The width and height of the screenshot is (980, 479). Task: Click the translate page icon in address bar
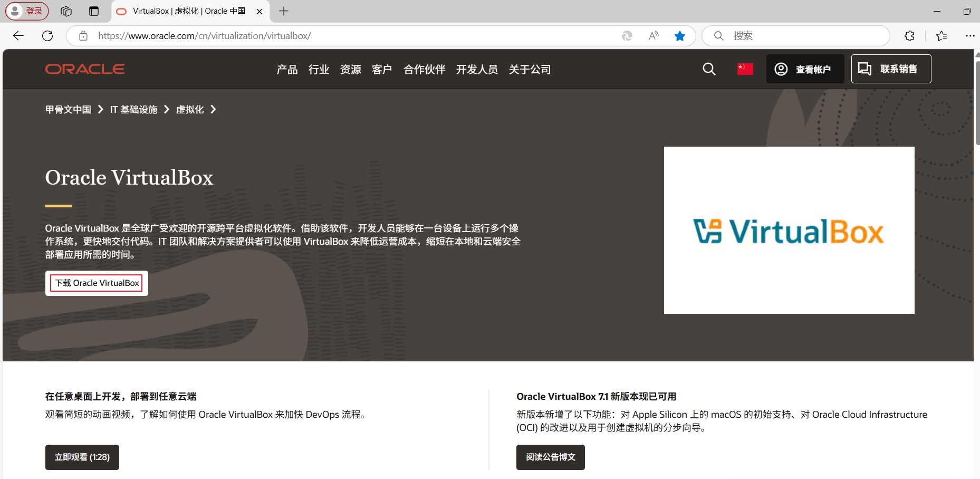[x=627, y=36]
